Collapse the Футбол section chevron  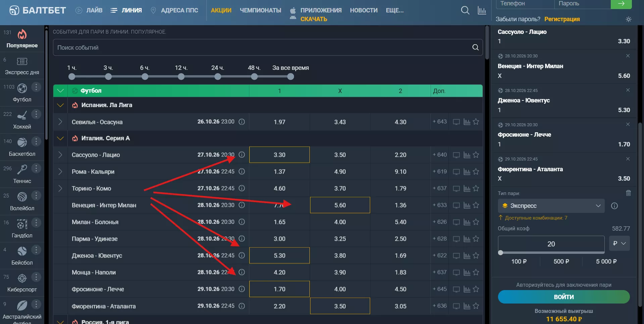pyautogui.click(x=60, y=91)
